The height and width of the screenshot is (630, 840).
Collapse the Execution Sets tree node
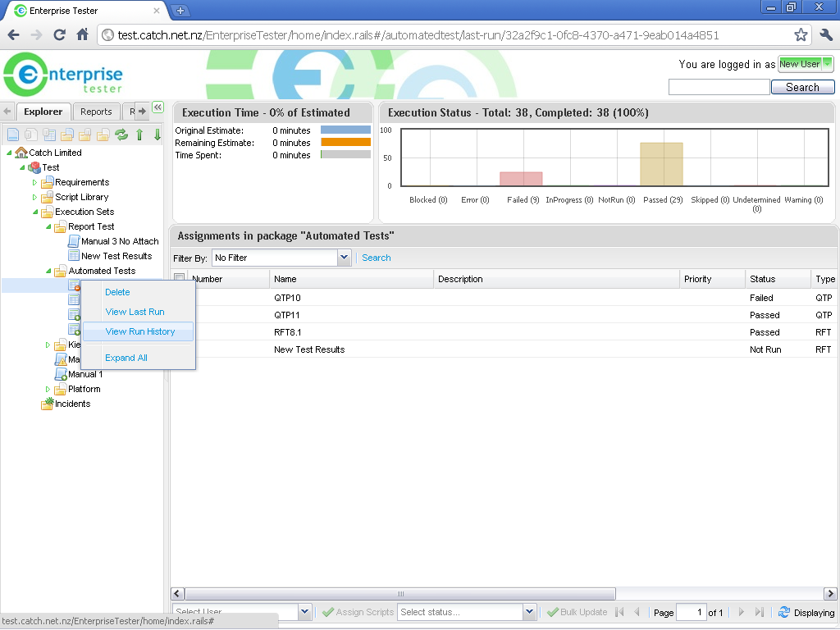34,212
